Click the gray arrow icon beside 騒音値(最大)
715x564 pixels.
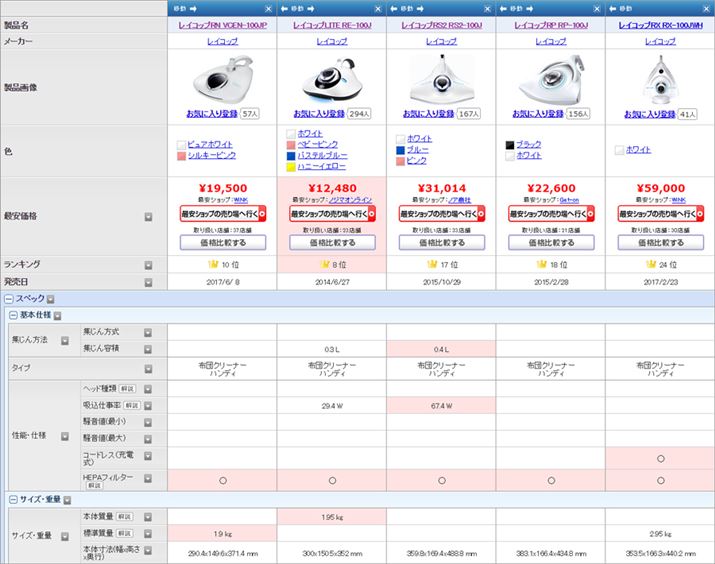pyautogui.click(x=148, y=438)
